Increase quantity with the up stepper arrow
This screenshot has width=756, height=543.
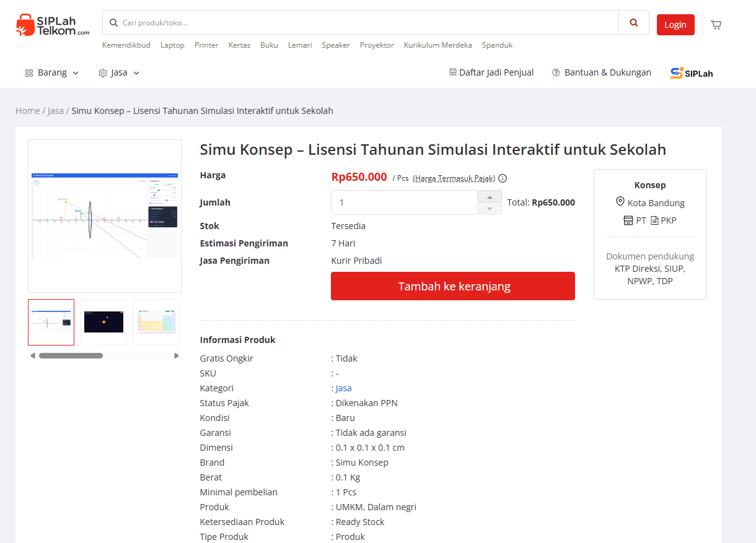(489, 196)
